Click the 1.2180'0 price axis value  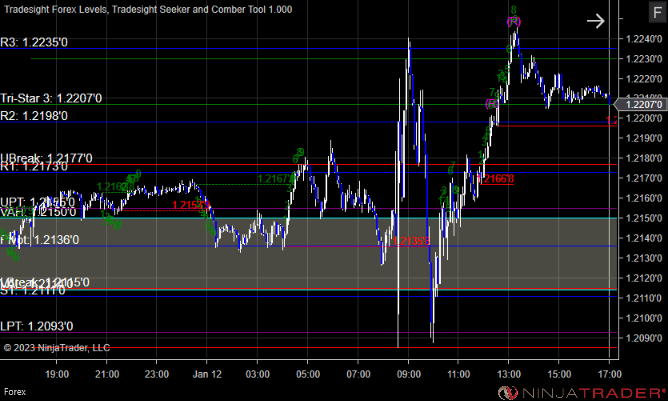(644, 158)
